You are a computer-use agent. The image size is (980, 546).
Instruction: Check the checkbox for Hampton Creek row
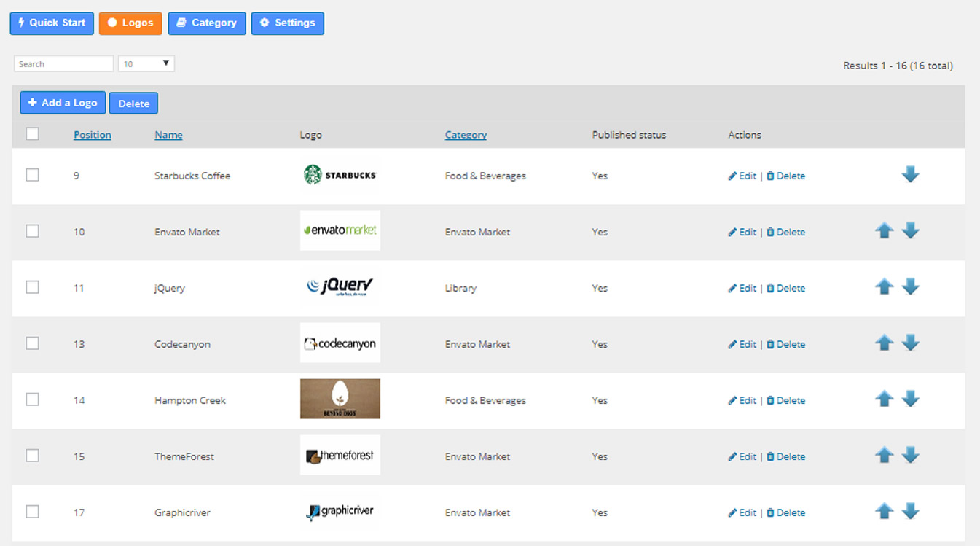pyautogui.click(x=32, y=399)
